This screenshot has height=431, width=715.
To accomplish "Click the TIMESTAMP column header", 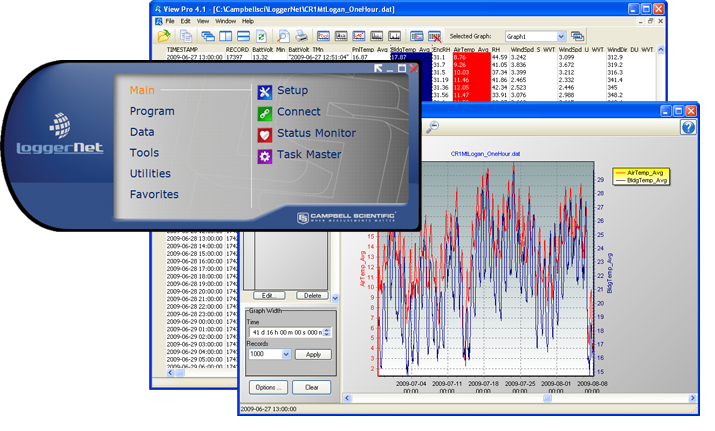I will click(182, 49).
